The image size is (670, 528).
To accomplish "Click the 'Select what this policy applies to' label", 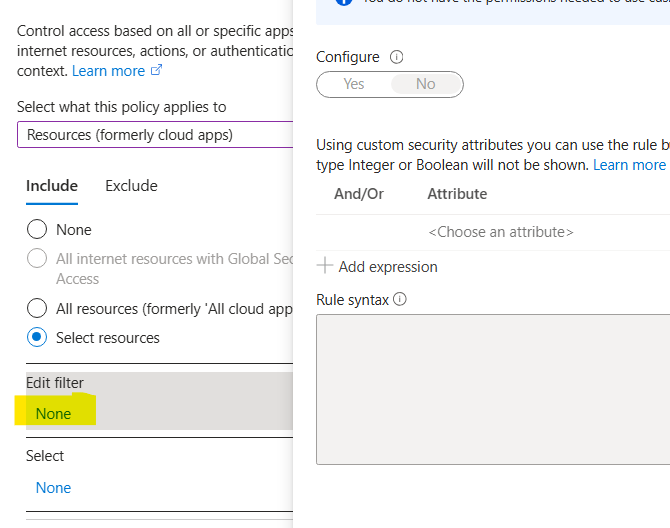I will (x=122, y=107).
